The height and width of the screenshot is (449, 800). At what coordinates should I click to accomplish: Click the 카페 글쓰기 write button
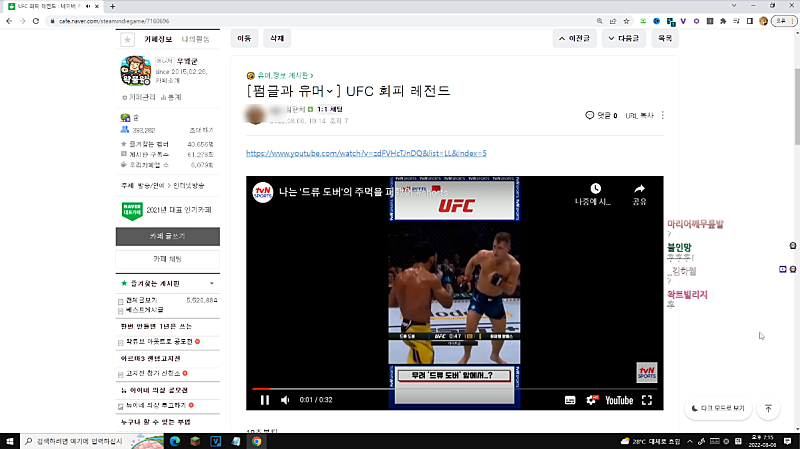coord(168,236)
